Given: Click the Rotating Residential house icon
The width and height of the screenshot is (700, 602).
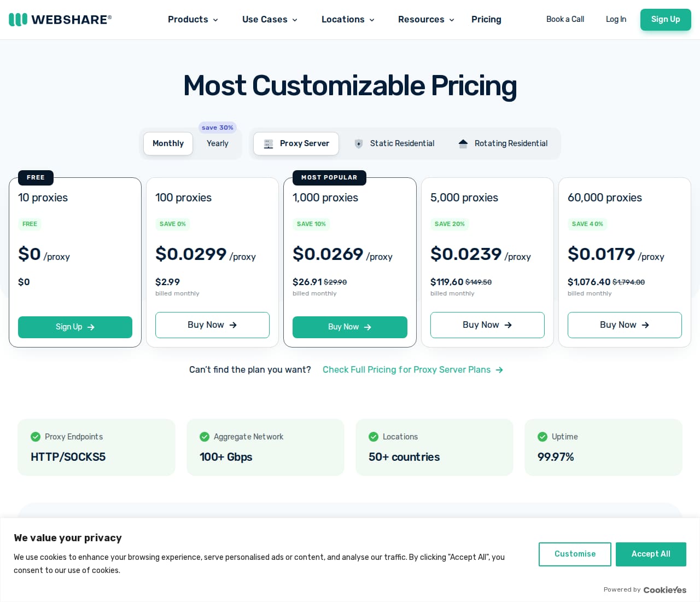Looking at the screenshot, I should coord(463,143).
